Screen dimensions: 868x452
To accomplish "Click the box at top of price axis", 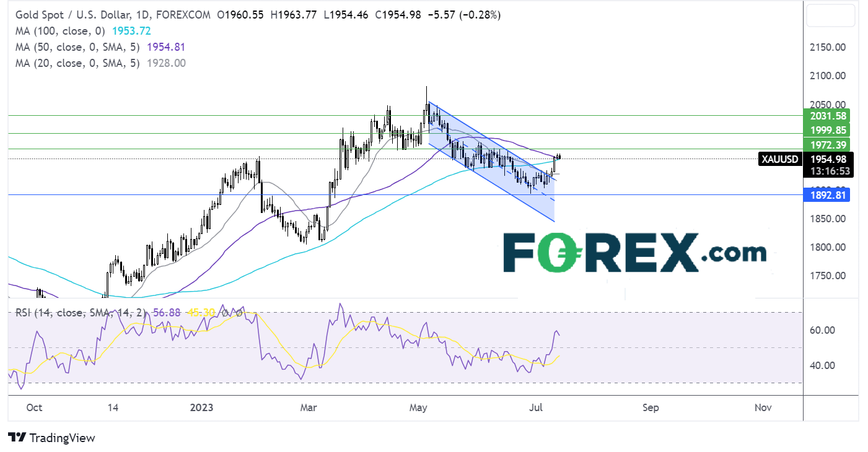I will click(831, 14).
